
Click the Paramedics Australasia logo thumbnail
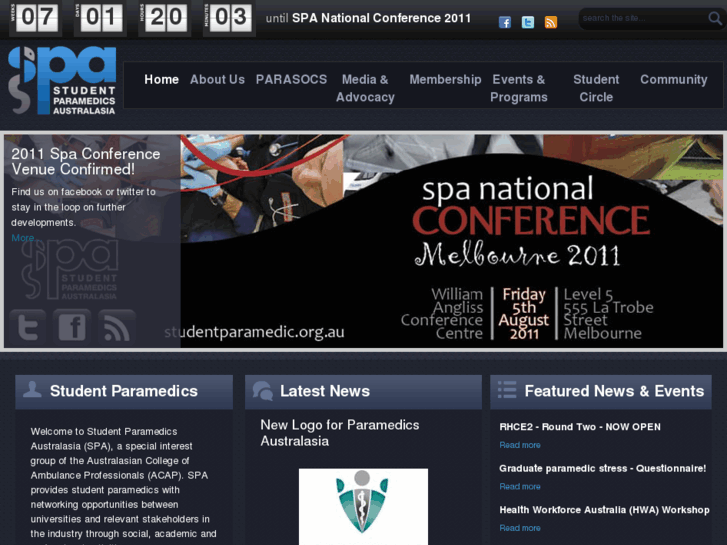364,507
